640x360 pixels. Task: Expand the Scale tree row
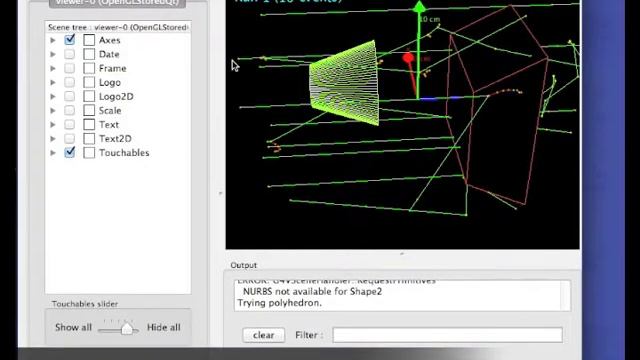(53, 111)
